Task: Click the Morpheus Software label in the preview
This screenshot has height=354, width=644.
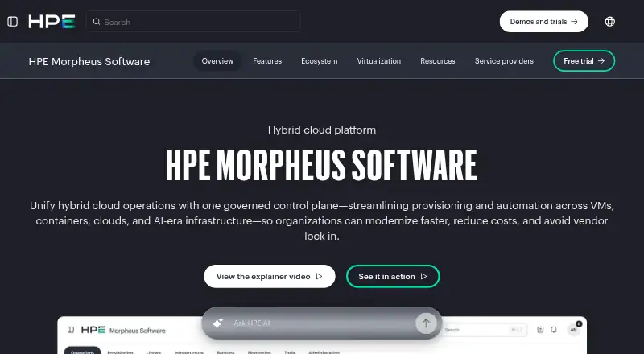Action: (138, 331)
